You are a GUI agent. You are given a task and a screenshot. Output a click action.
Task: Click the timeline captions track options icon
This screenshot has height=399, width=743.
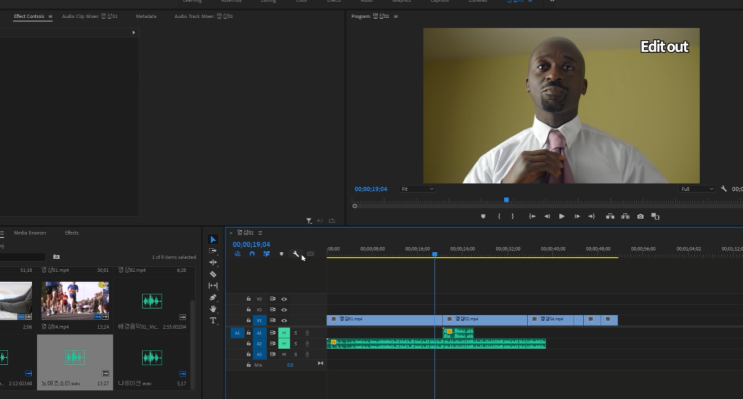(x=310, y=254)
